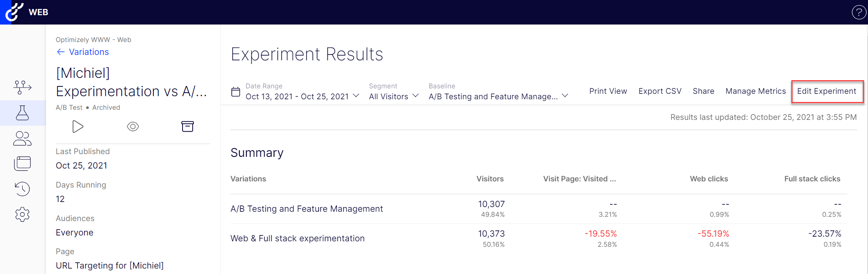Click the 'Results last updated' timestamp text
This screenshot has width=868, height=274.
point(763,117)
